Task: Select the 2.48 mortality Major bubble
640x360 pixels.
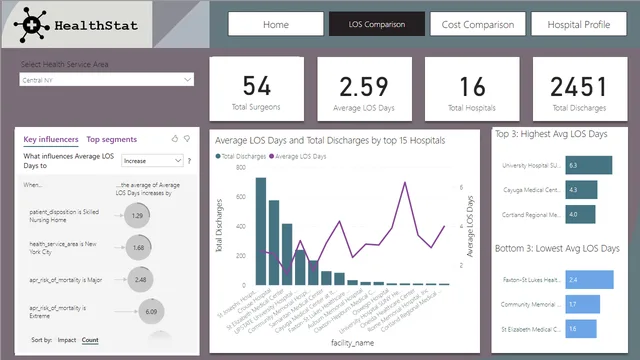Action: pos(140,280)
